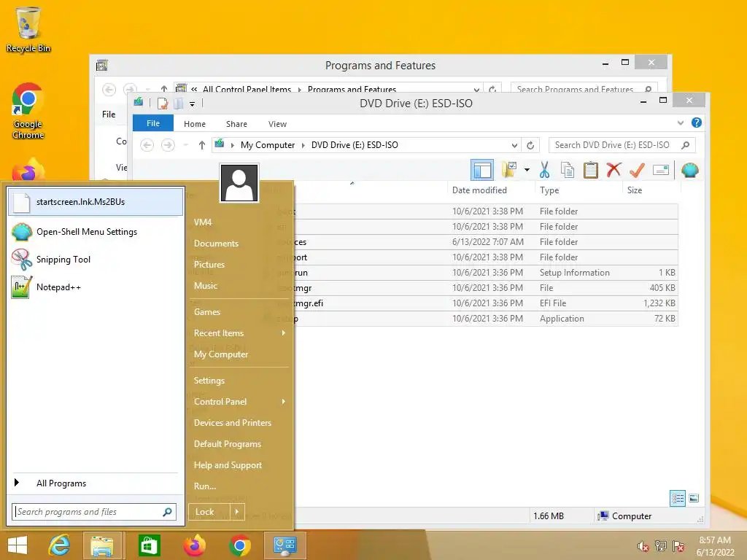The image size is (747, 560).
Task: Open Documents from the Start menu
Action: [216, 244]
